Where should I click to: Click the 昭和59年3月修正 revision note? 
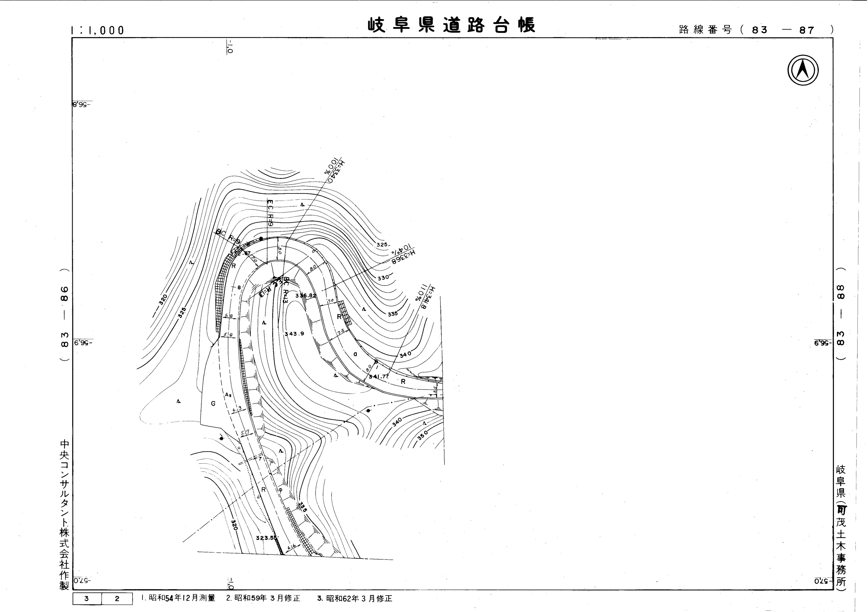coord(263,598)
